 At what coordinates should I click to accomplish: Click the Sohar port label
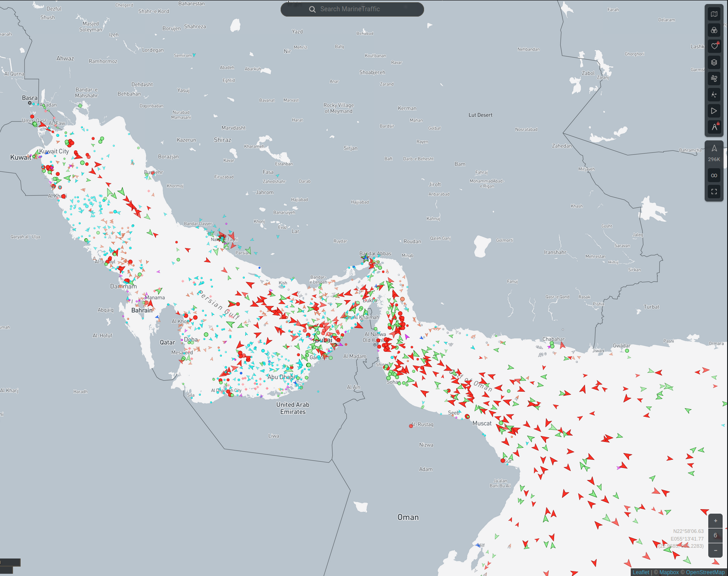pyautogui.click(x=393, y=382)
